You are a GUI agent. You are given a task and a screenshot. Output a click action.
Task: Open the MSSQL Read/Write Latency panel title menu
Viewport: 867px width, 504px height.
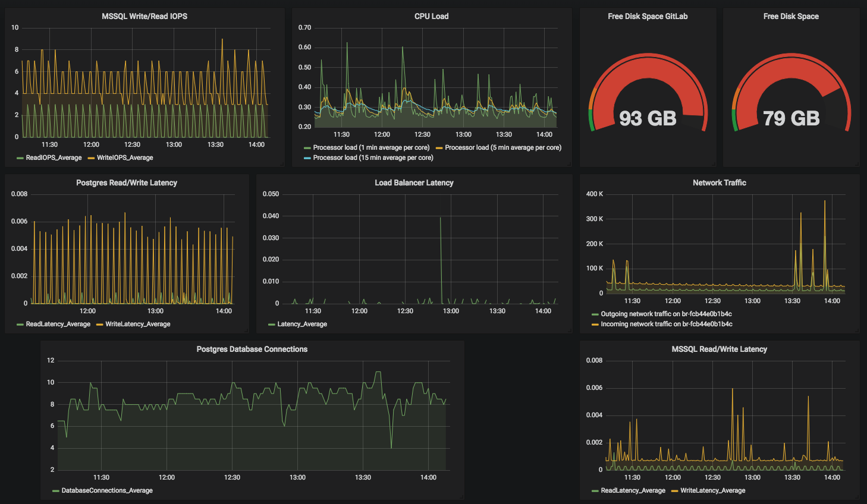[719, 349]
